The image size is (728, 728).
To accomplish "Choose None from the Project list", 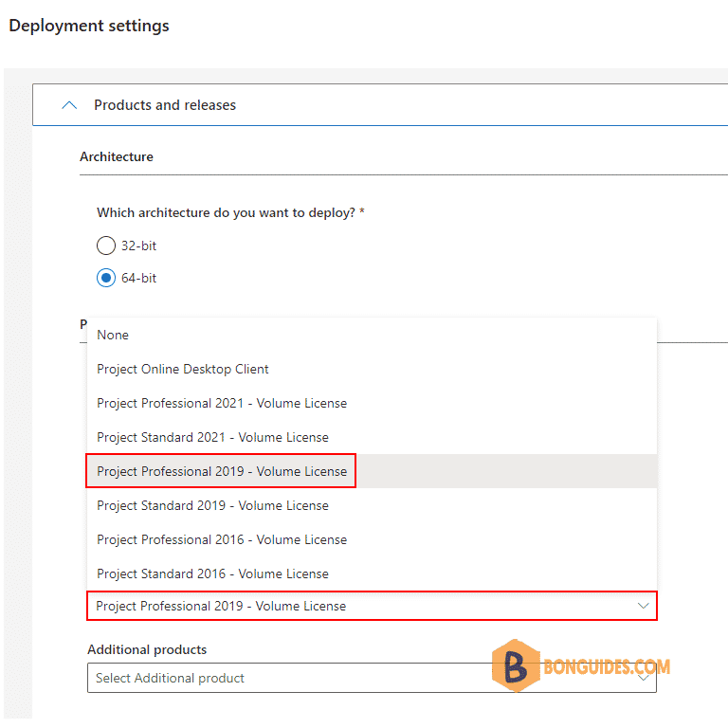I will tap(372, 335).
